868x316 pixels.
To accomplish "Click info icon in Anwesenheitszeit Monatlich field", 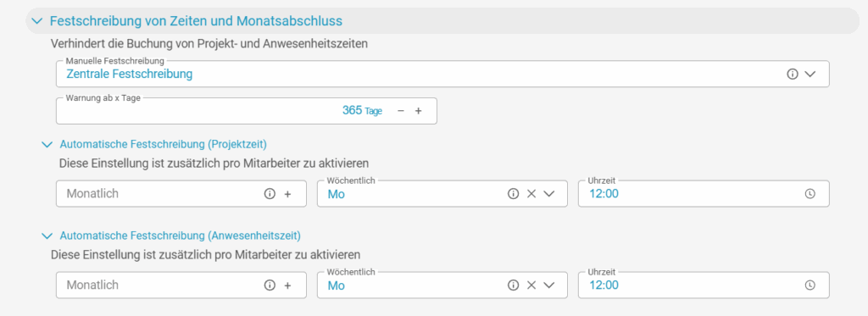I will click(x=270, y=285).
